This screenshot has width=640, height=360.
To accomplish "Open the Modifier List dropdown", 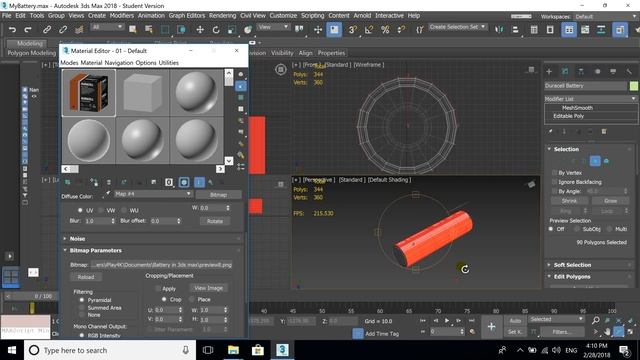I will click(590, 99).
